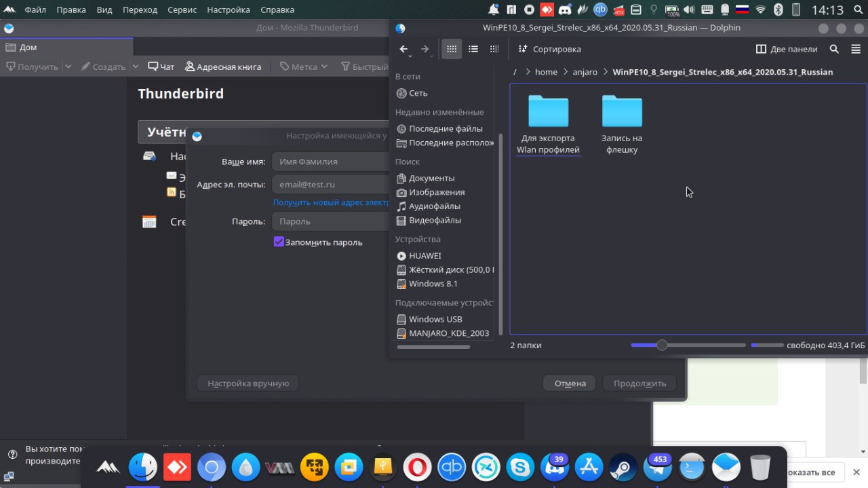Select the Запись на флешку folder
Viewport: 868px width, 488px height.
coord(622,125)
